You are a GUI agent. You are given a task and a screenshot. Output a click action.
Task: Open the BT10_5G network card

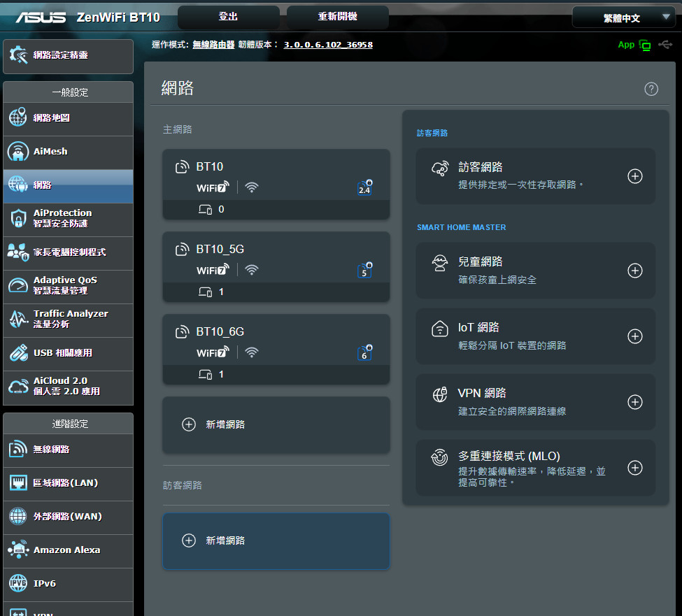click(276, 266)
